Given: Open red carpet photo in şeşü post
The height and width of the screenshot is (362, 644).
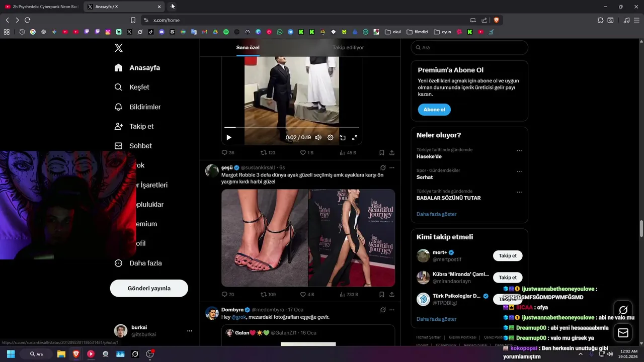Looking at the screenshot, I should pos(352,238).
